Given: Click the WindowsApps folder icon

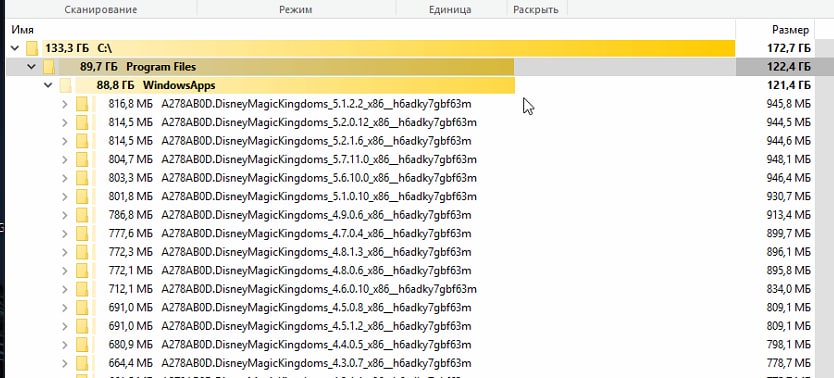Looking at the screenshot, I should (x=65, y=86).
